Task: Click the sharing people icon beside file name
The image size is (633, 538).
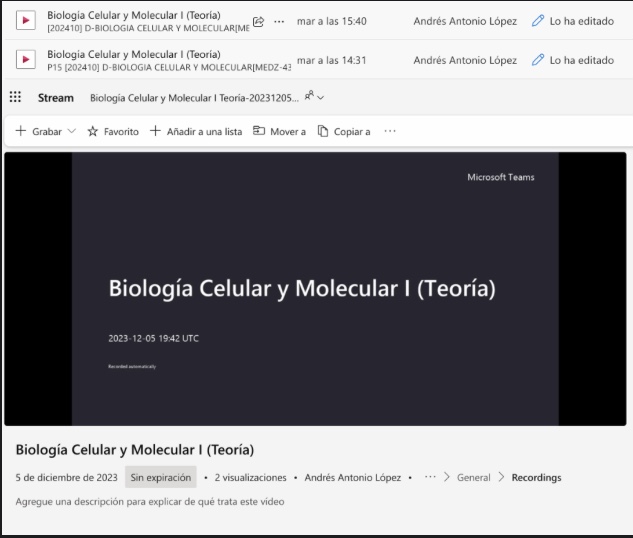Action: 309,97
